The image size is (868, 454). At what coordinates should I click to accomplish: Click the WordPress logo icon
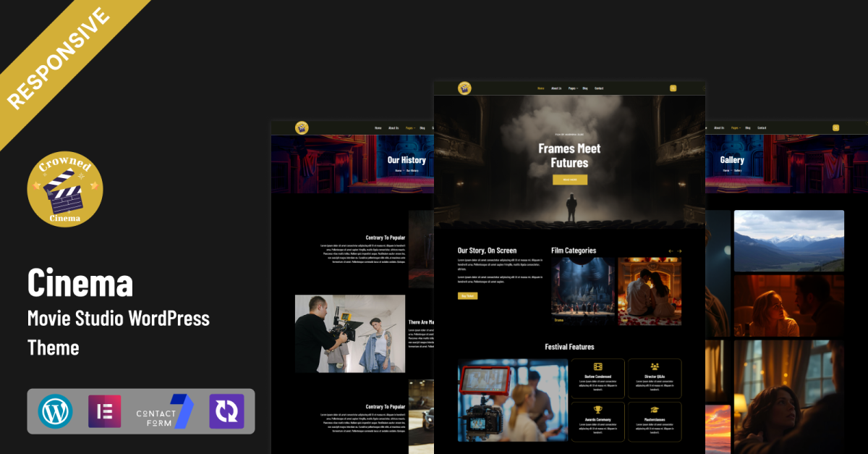click(x=55, y=411)
